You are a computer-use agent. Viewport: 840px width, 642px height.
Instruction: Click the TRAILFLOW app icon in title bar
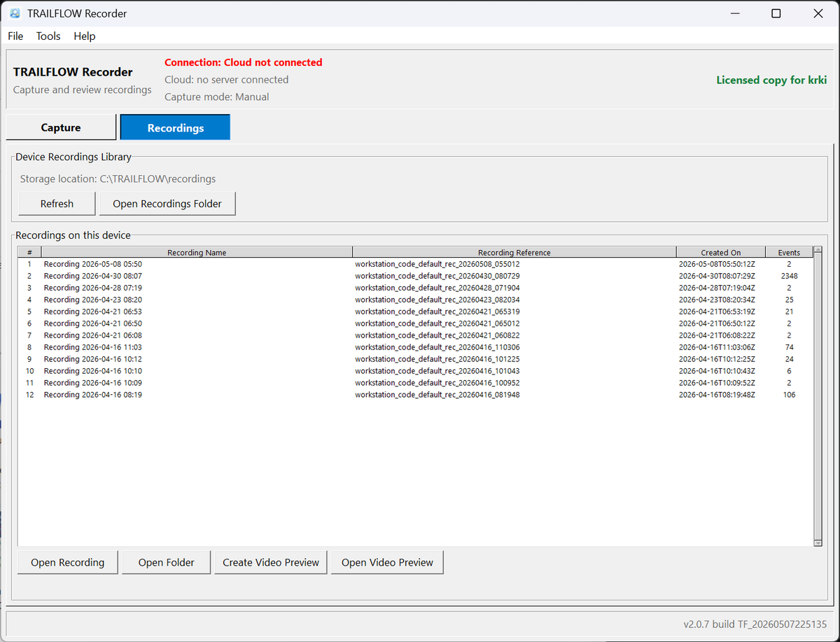point(15,13)
